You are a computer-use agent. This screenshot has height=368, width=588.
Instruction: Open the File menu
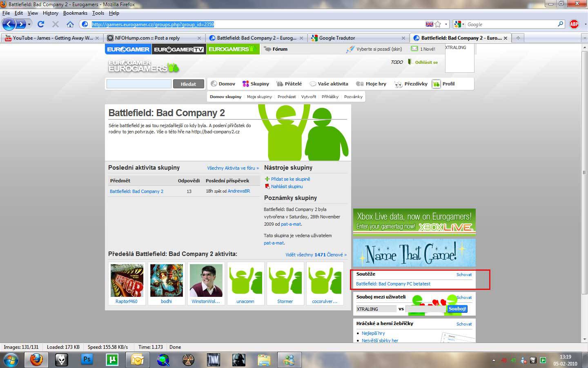click(6, 13)
